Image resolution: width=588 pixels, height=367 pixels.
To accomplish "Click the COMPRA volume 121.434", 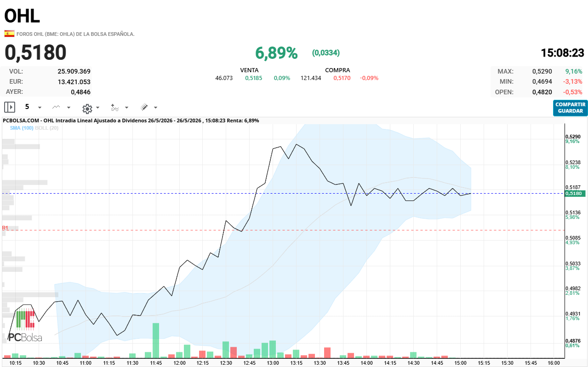I will coord(311,78).
